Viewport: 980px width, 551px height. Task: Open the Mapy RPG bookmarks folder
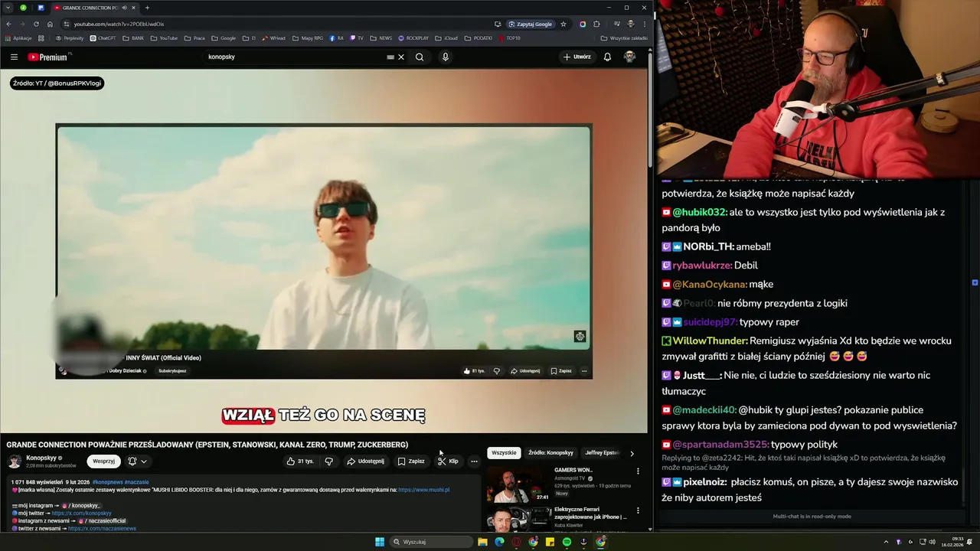click(307, 37)
